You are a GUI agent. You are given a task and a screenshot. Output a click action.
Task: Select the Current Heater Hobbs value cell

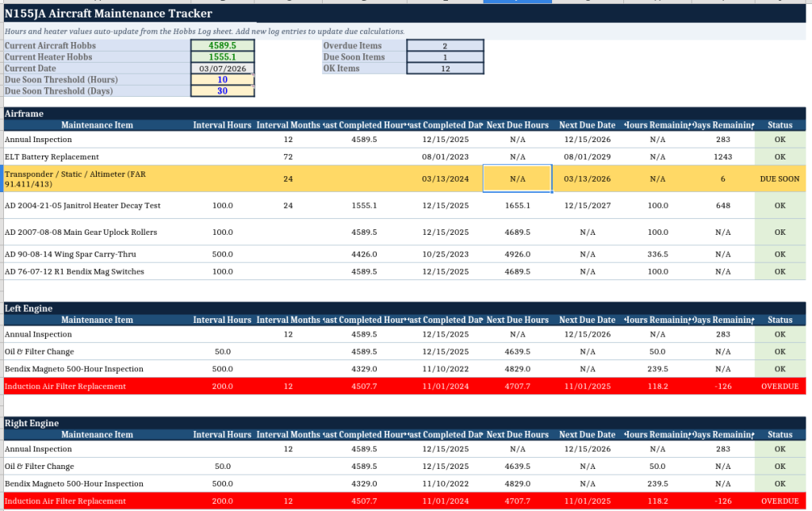(x=222, y=57)
